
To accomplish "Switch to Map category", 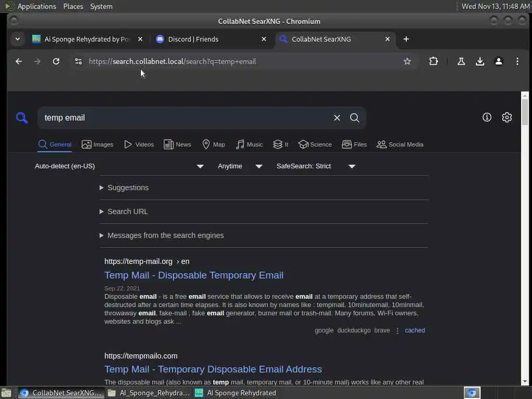I will [x=214, y=144].
